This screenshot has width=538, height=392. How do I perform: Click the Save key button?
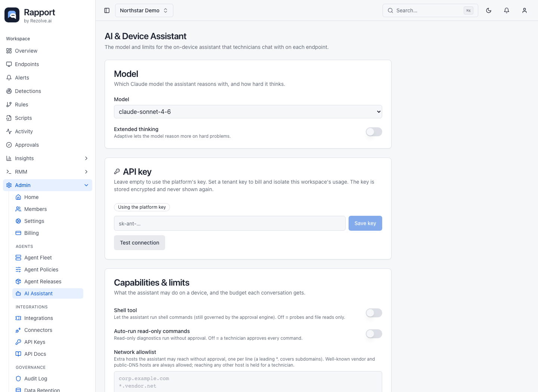coord(365,223)
